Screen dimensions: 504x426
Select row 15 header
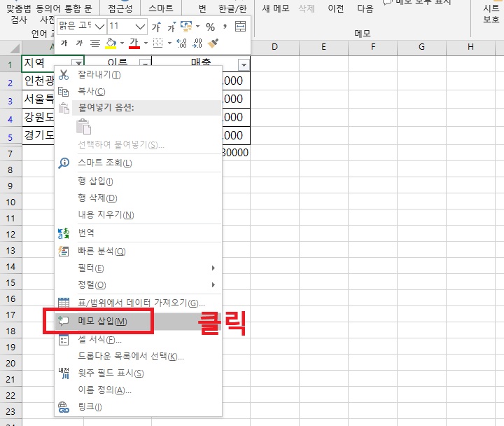pyautogui.click(x=10, y=283)
